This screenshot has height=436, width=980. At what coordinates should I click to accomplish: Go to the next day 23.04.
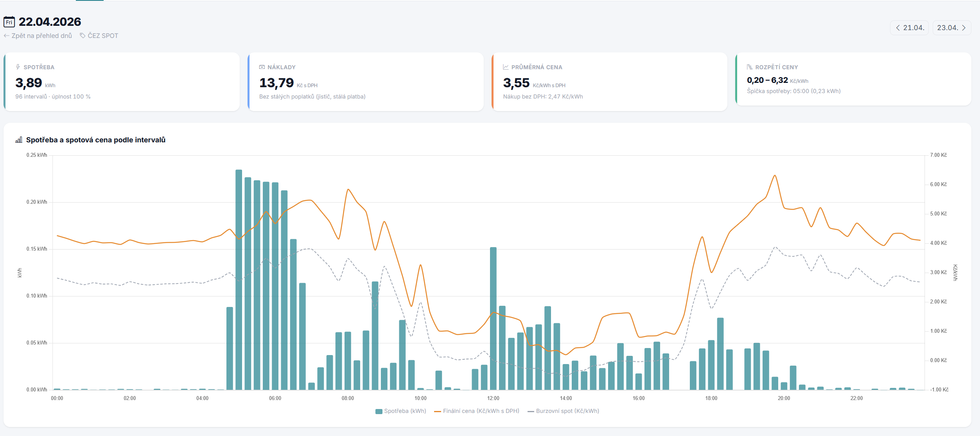coord(951,28)
